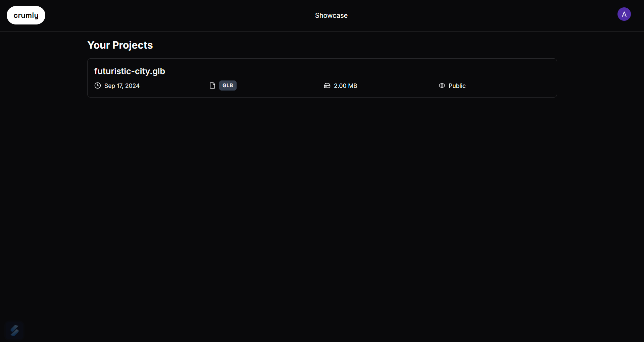Click the file document icon beside GLB

[212, 85]
